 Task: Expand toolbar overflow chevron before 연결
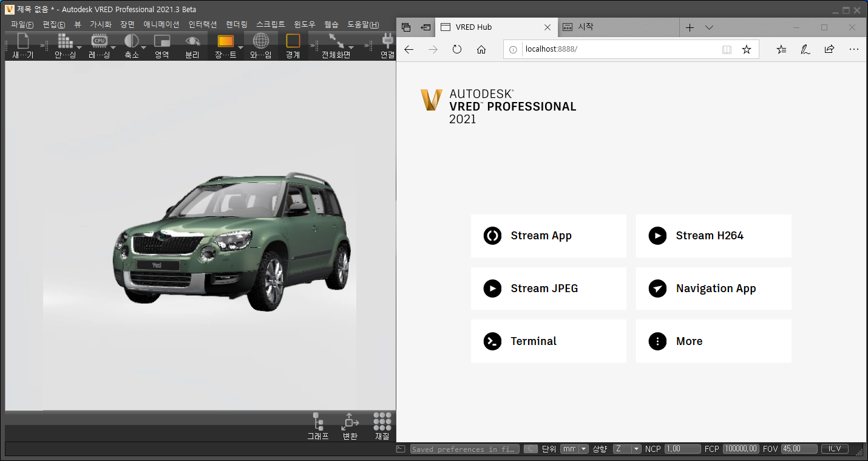[x=367, y=46]
